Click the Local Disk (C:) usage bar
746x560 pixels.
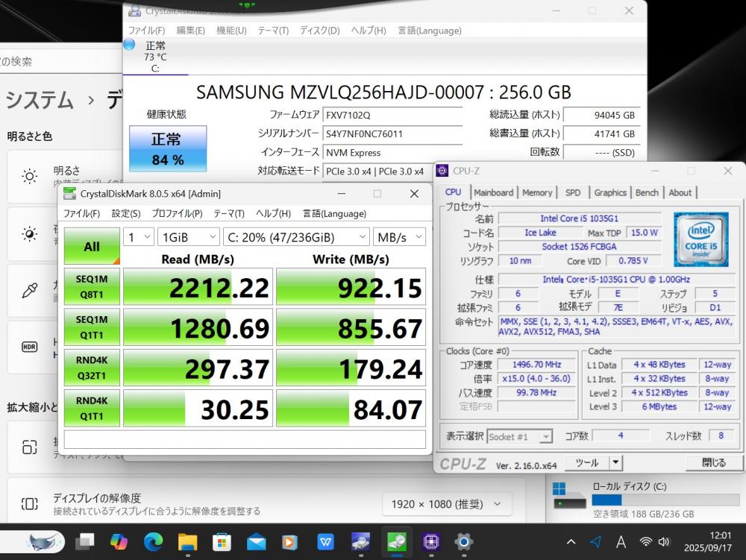pyautogui.click(x=665, y=500)
